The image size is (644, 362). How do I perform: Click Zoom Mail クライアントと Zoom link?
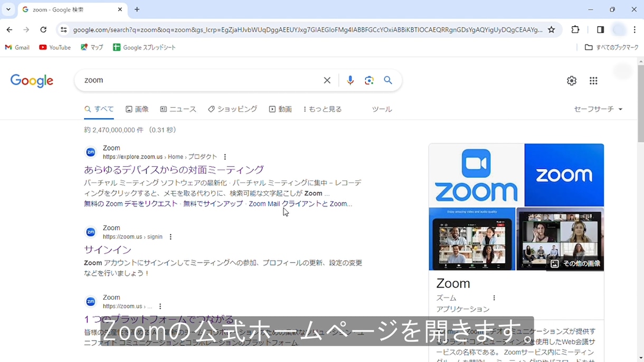300,204
